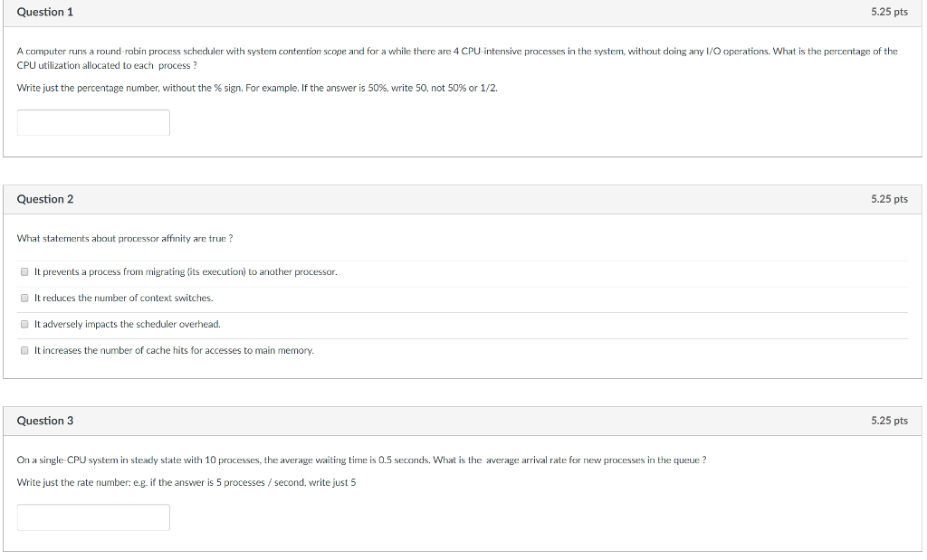Viewport: 927px width, 560px height.
Task: Select the Question 2 header
Action: click(45, 198)
